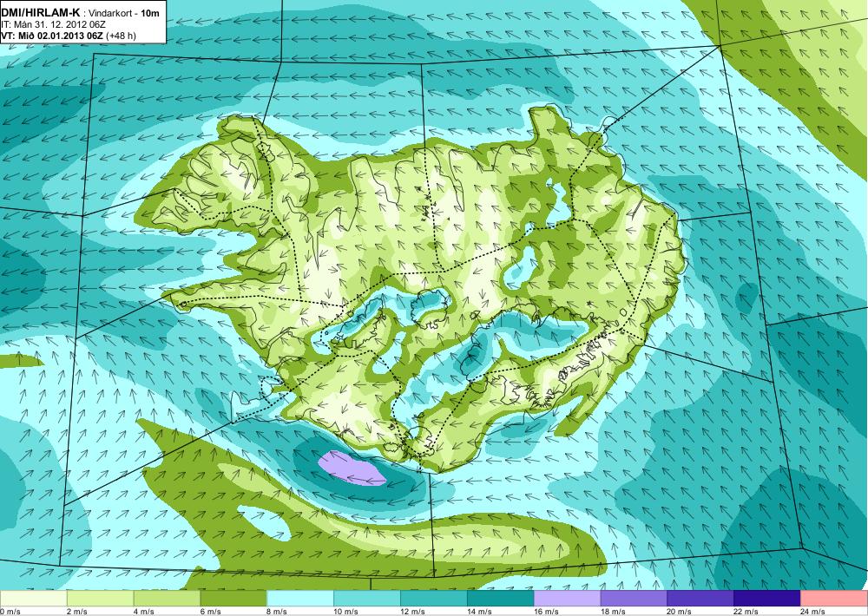Click the "8 m/s" legend label
The height and width of the screenshot is (616, 868).
click(278, 612)
